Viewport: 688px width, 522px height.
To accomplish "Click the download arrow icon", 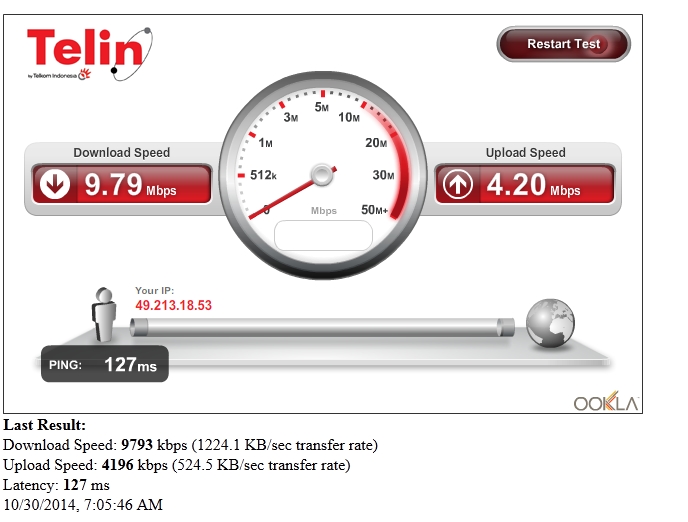I will coord(55,184).
